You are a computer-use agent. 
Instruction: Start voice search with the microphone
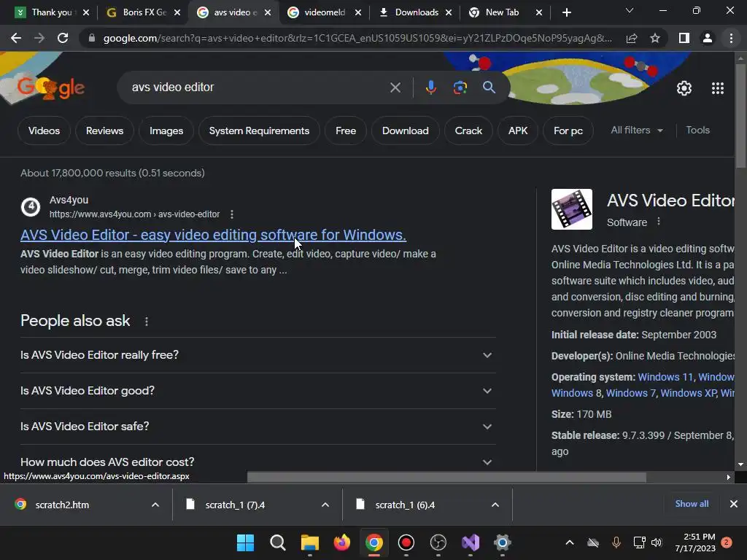coord(430,87)
